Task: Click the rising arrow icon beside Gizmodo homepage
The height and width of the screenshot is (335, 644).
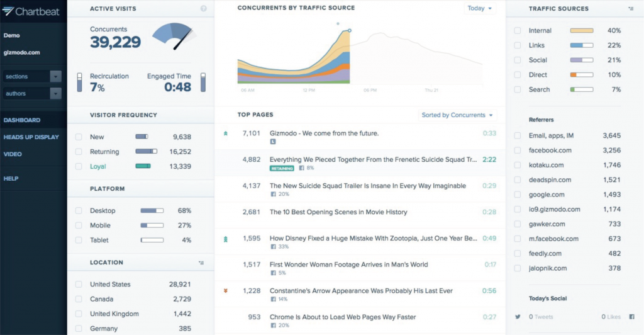Action: (x=226, y=133)
